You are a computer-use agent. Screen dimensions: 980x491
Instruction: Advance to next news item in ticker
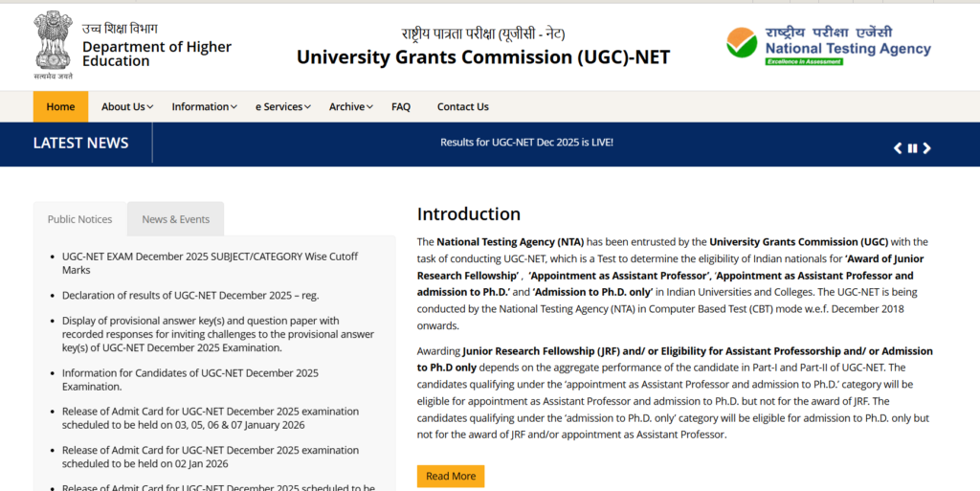pos(926,148)
